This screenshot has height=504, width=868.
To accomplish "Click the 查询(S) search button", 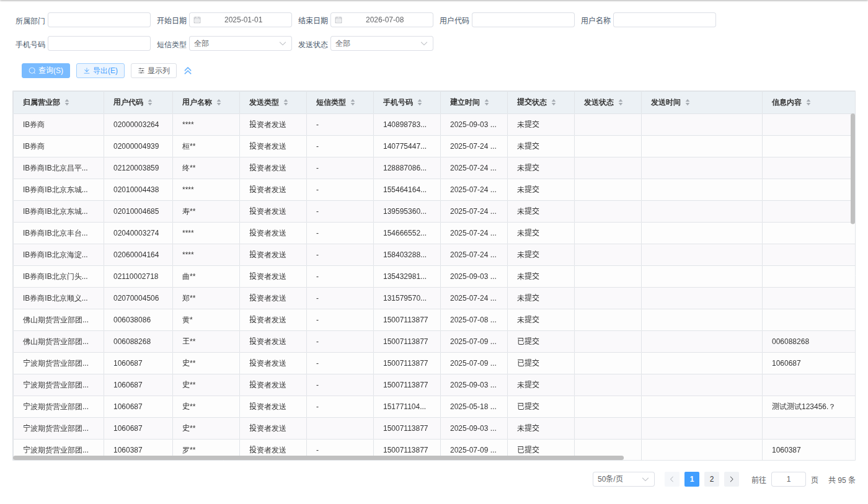I will [46, 71].
